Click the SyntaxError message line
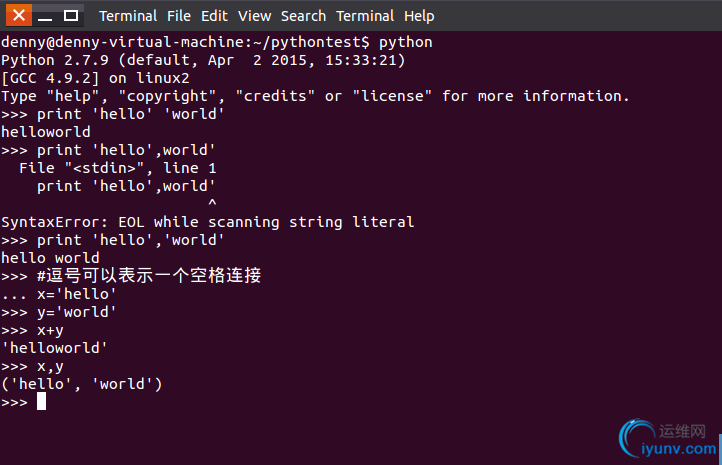Viewport: 722px width, 465px height. click(208, 222)
